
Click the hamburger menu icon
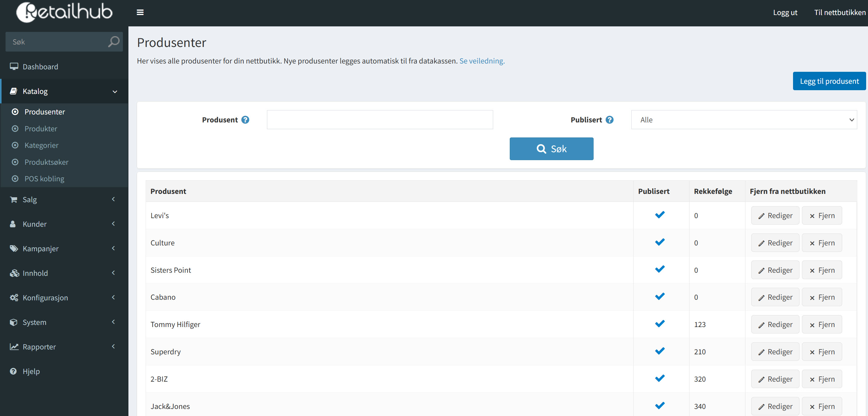tap(140, 13)
